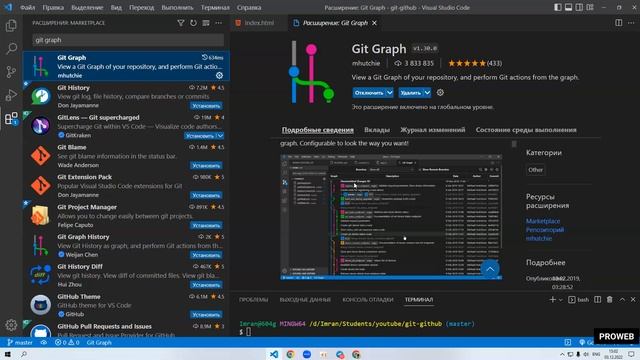Toggle primary side bar layout icon
The width and height of the screenshot is (640, 360).
pyautogui.click(x=558, y=7)
